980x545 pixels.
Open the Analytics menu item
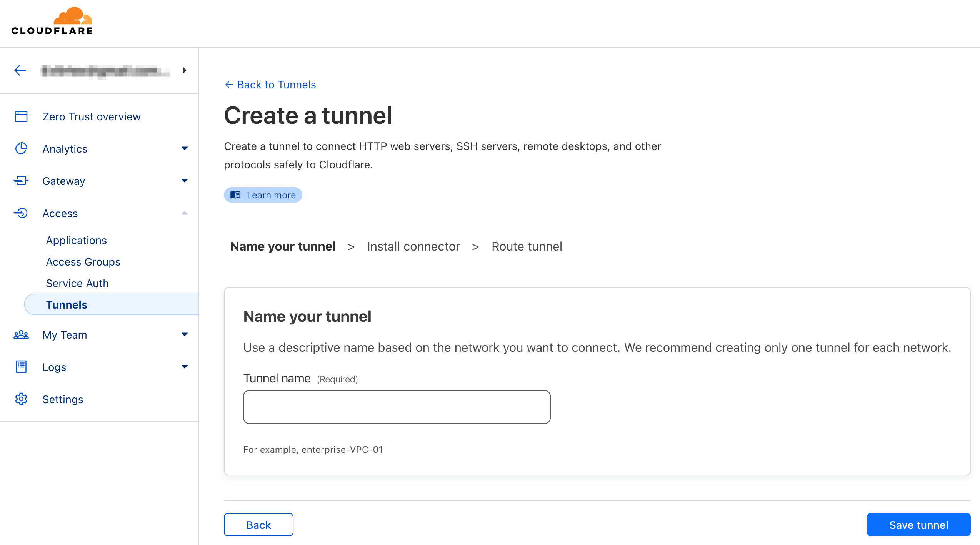click(x=65, y=149)
